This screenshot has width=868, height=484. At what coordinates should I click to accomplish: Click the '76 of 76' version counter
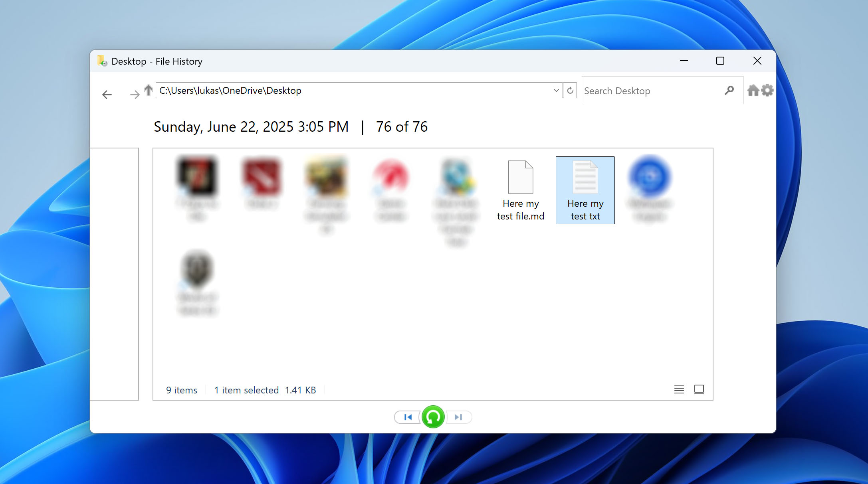402,127
